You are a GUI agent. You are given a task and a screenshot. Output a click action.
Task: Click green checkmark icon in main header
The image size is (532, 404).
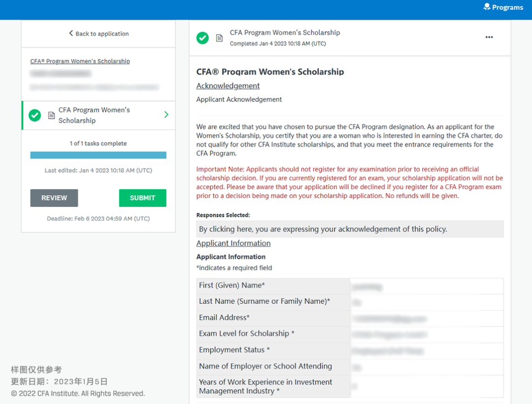click(202, 38)
